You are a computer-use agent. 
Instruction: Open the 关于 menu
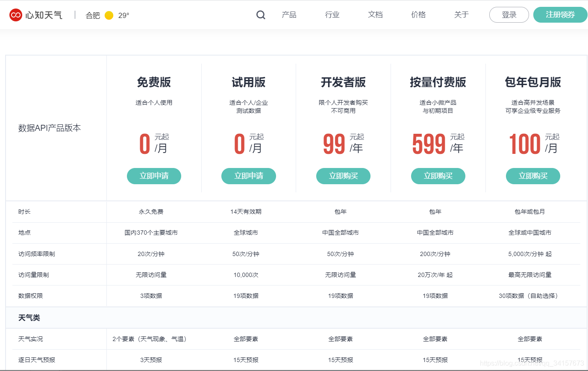click(462, 15)
